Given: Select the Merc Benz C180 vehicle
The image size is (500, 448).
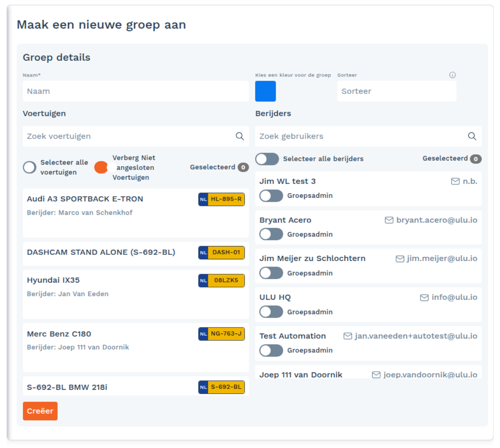Looking at the screenshot, I should [x=136, y=348].
